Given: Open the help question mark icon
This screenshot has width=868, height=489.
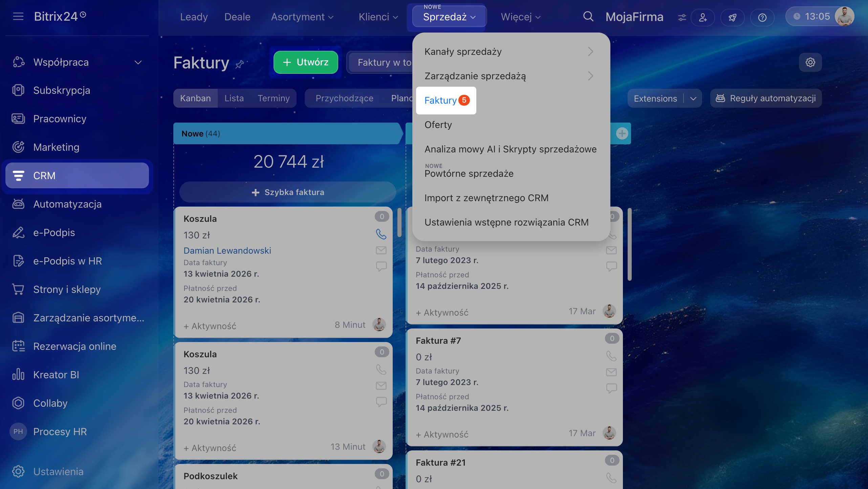Looking at the screenshot, I should tap(762, 17).
